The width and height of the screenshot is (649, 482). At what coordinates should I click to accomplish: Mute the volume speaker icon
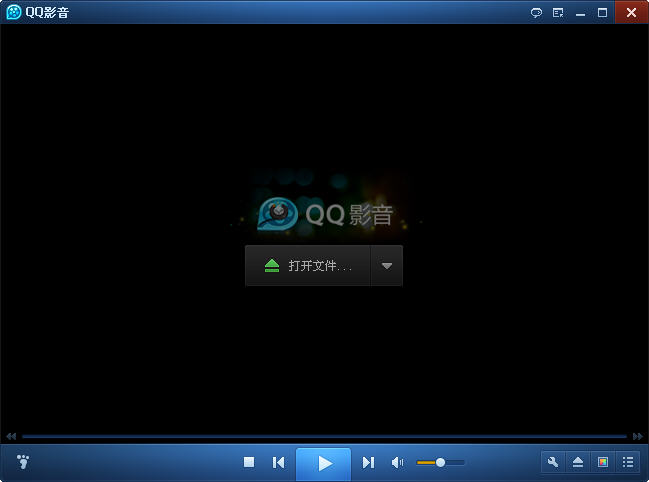(397, 462)
